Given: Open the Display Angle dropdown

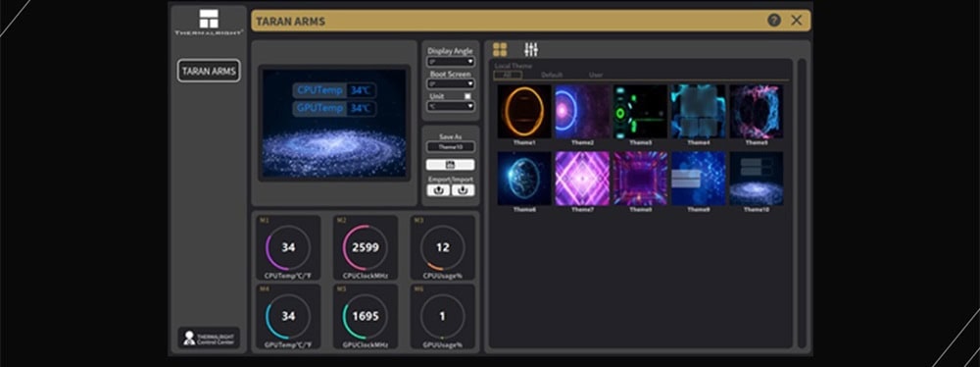Looking at the screenshot, I should [x=451, y=62].
